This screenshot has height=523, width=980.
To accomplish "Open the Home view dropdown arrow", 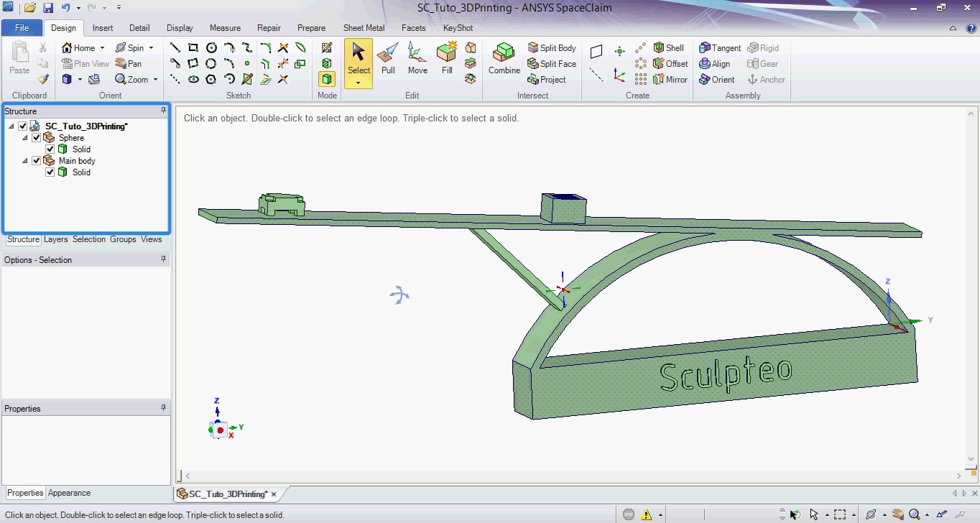I will [x=102, y=48].
